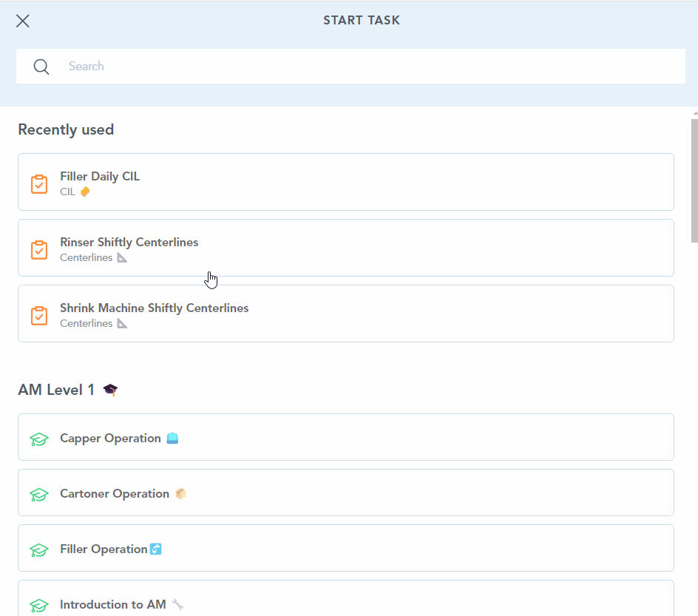The image size is (698, 616).
Task: Click the label emoji next to CIL
Action: click(x=84, y=192)
